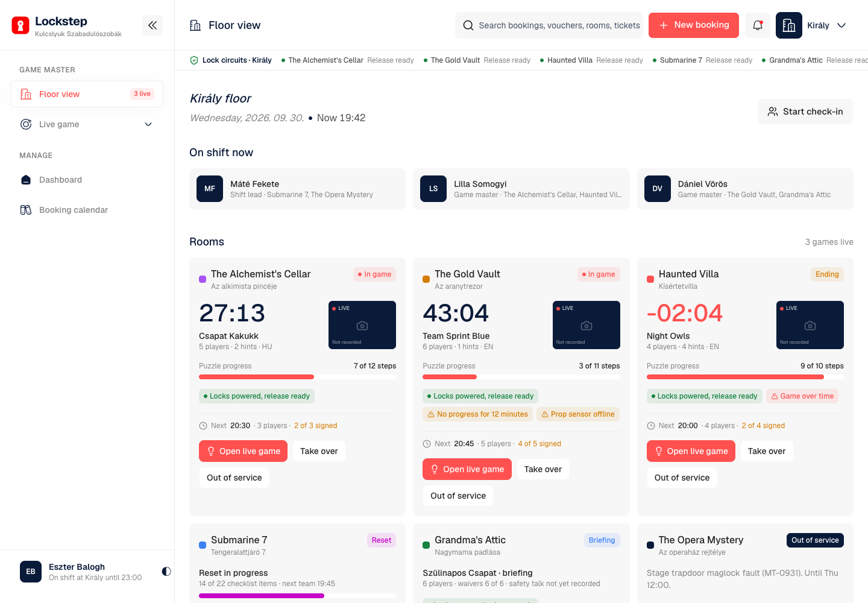The width and height of the screenshot is (868, 603).
Task: Open the Floor view sidebar item
Action: click(87, 94)
